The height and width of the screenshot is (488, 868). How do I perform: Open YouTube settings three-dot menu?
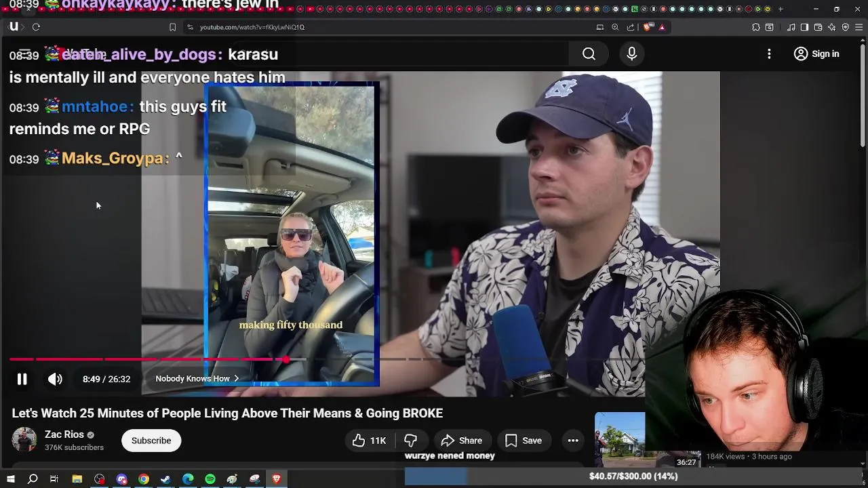[769, 54]
